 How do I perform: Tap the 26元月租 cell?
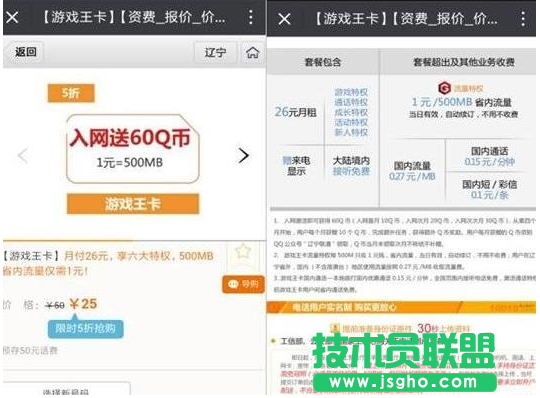tap(295, 112)
